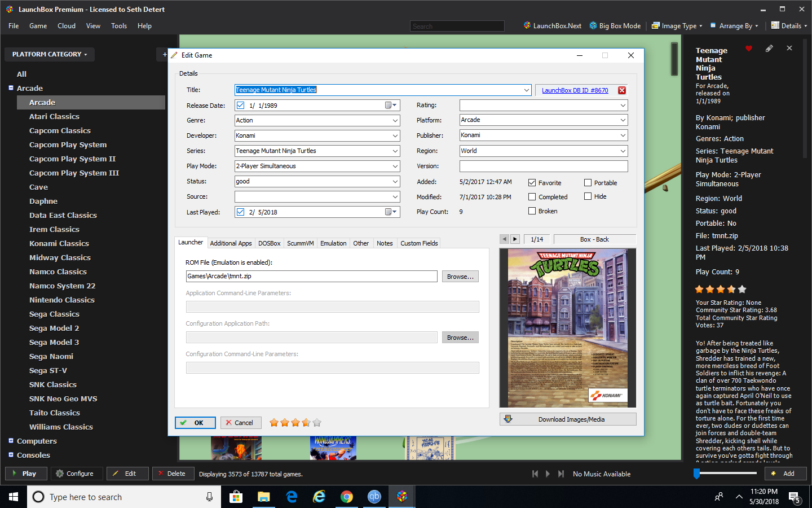This screenshot has height=508, width=812.
Task: Set first star rating in dialog
Action: pyautogui.click(x=274, y=423)
